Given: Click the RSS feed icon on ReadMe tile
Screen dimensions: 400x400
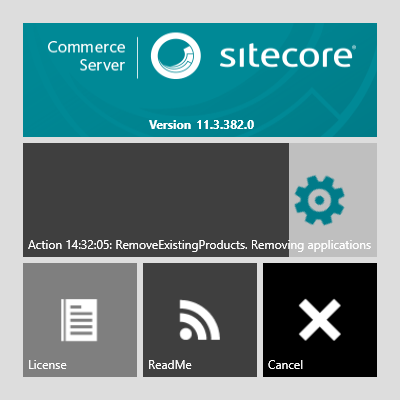Looking at the screenshot, I should [x=200, y=320].
